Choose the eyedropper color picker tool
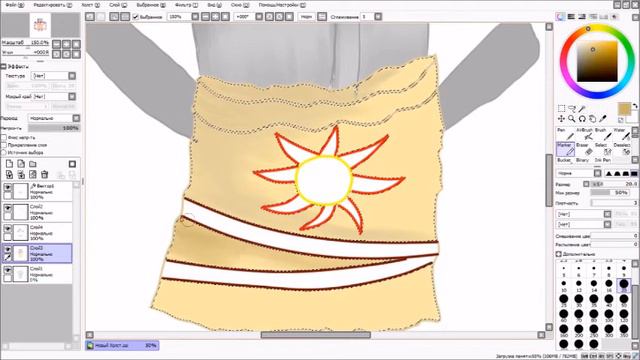640x360 pixels. (603, 119)
